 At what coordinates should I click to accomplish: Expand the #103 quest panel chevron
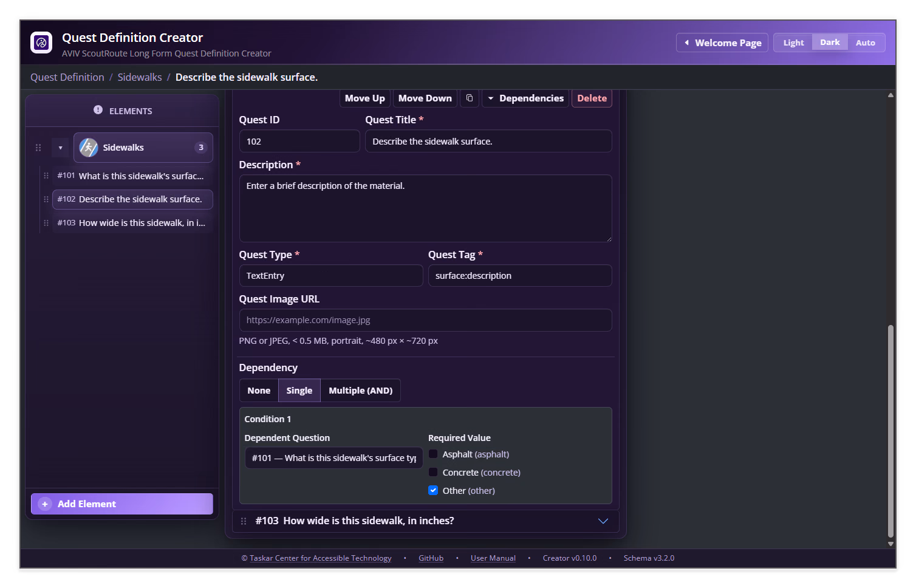tap(603, 521)
